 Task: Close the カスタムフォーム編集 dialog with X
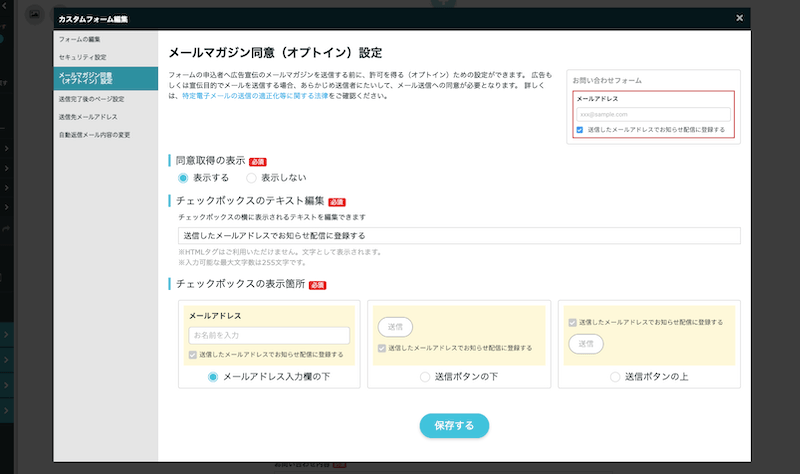(x=739, y=18)
